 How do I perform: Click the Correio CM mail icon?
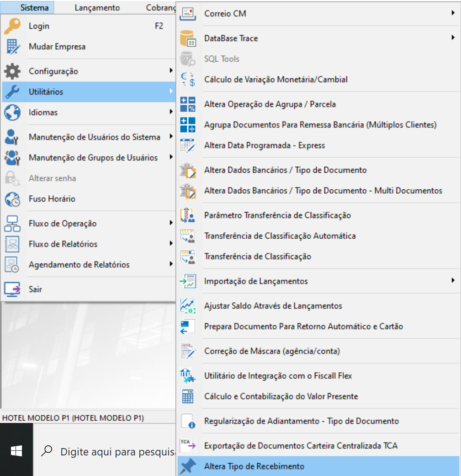(188, 14)
